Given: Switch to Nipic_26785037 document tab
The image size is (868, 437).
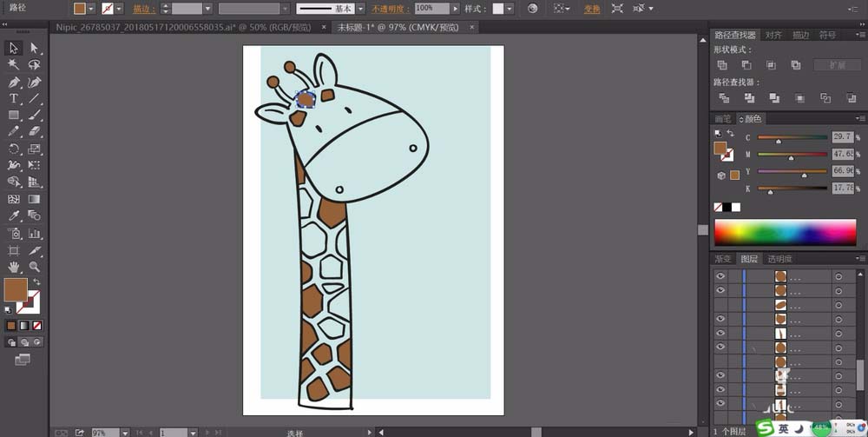Looking at the screenshot, I should (x=183, y=27).
